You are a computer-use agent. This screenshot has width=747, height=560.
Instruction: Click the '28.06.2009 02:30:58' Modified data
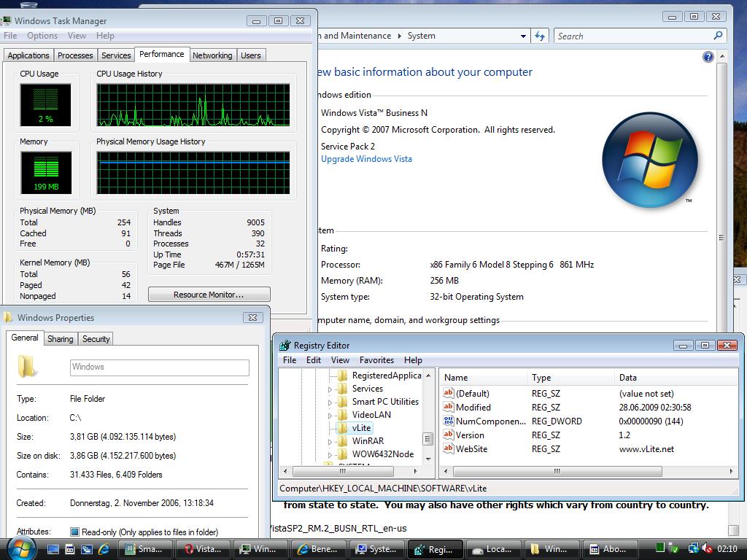click(655, 408)
